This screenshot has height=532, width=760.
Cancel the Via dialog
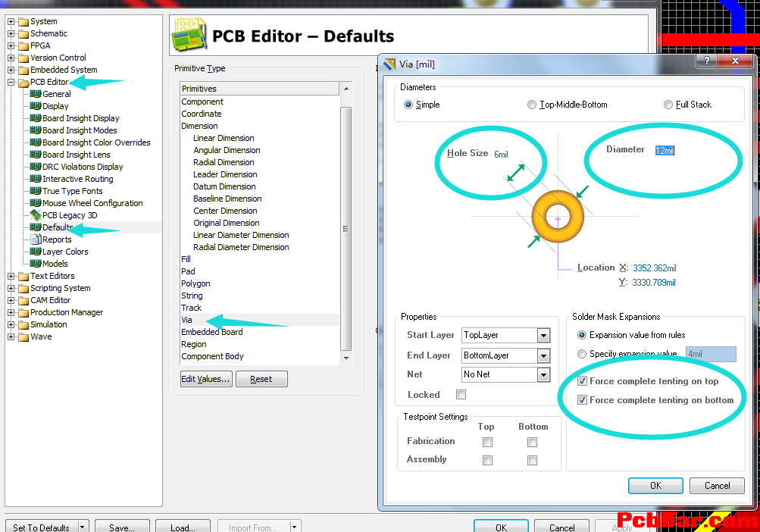click(x=717, y=486)
